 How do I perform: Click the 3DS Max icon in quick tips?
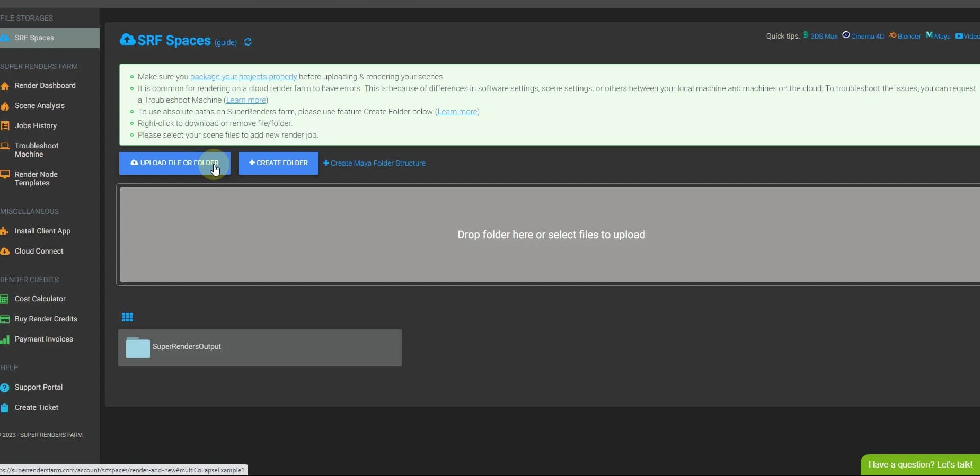click(x=806, y=35)
